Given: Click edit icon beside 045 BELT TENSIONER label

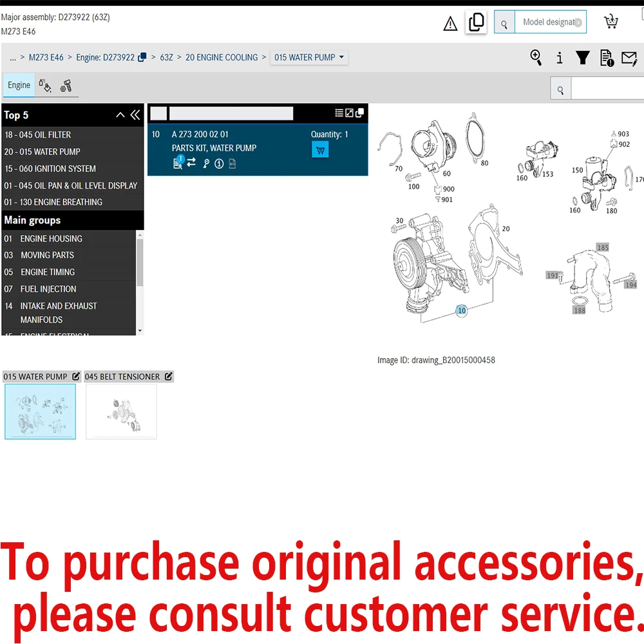Looking at the screenshot, I should [x=168, y=376].
